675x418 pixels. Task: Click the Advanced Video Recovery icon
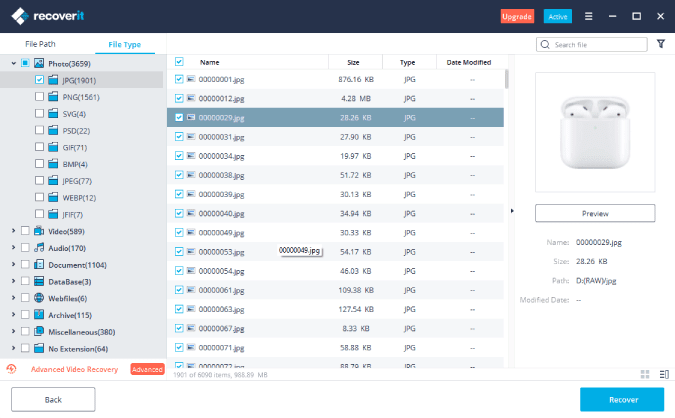(x=11, y=369)
